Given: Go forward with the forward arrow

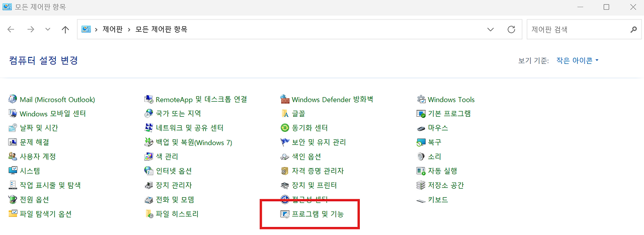Looking at the screenshot, I should [x=31, y=30].
